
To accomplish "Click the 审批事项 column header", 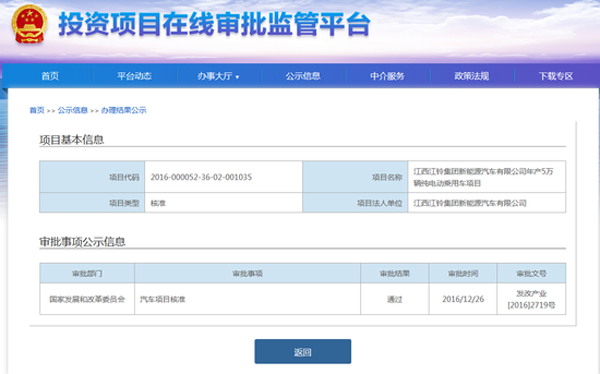I will [x=248, y=273].
